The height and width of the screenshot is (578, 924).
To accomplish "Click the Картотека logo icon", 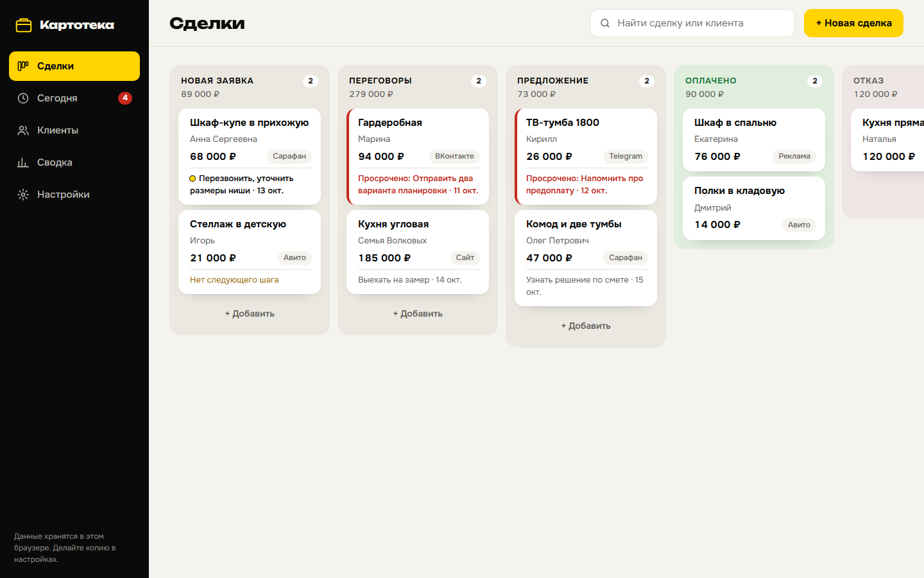I will pos(24,25).
